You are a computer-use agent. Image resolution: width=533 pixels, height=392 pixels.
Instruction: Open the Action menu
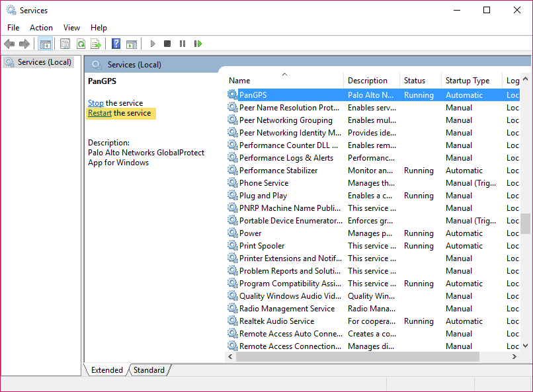point(41,27)
